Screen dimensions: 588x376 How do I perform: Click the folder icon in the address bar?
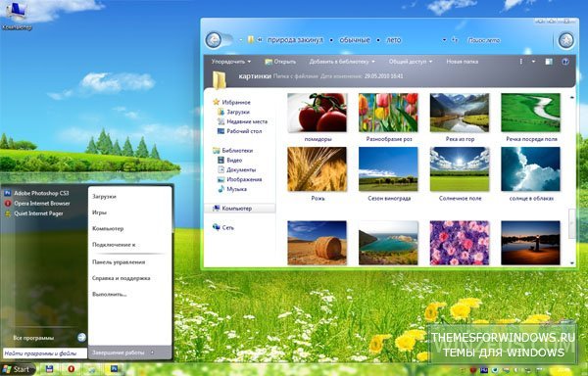click(251, 40)
